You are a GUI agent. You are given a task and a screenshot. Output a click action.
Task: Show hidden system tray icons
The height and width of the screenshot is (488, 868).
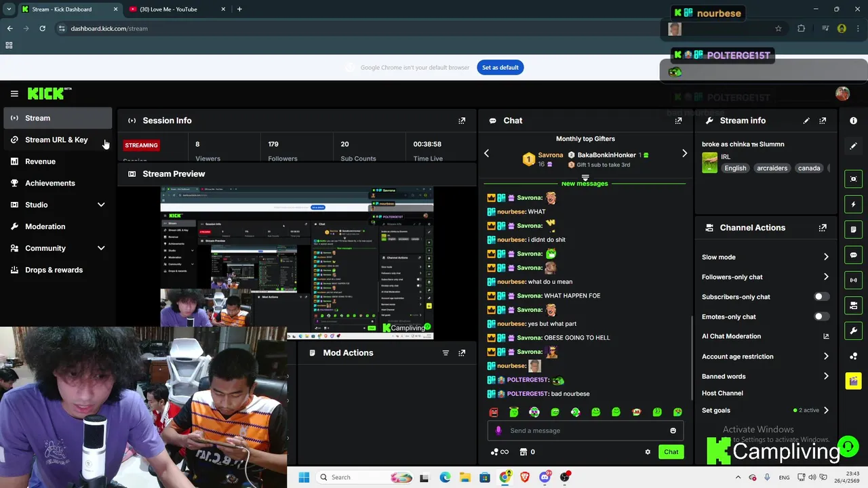click(738, 477)
